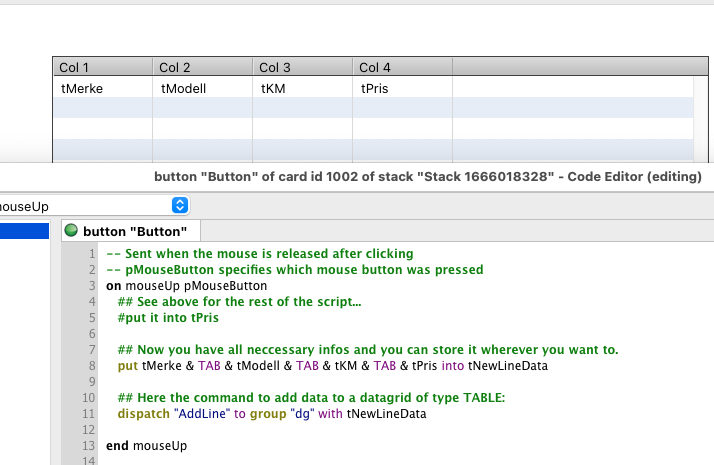This screenshot has height=465, width=714.
Task: Click the Col 3 column header
Action: pyautogui.click(x=302, y=67)
